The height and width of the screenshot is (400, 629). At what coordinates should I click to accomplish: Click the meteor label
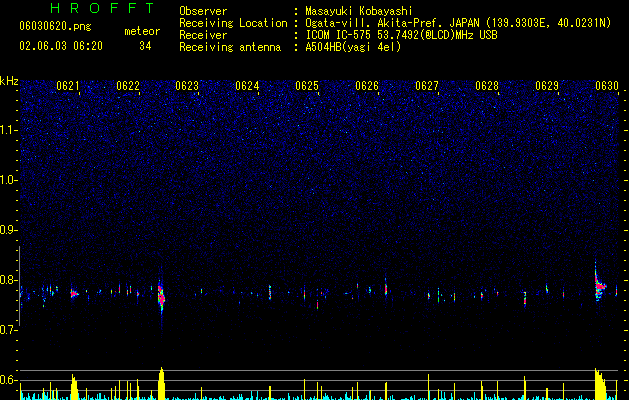[142, 31]
